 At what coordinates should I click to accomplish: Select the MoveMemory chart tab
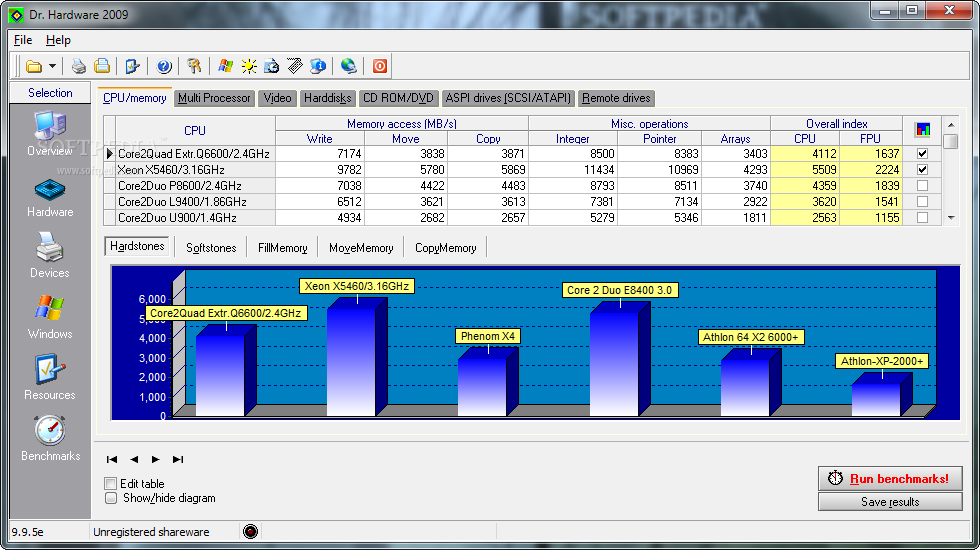361,248
